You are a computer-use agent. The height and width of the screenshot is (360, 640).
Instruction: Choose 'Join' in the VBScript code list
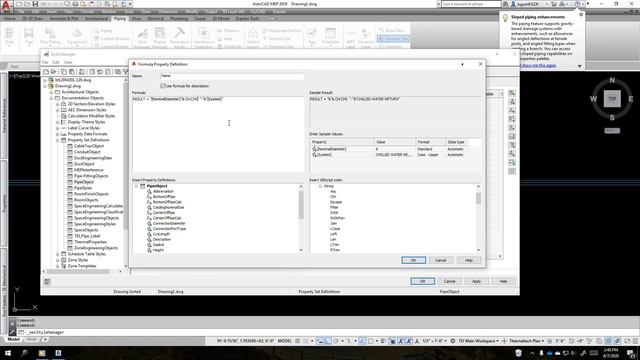[333, 223]
